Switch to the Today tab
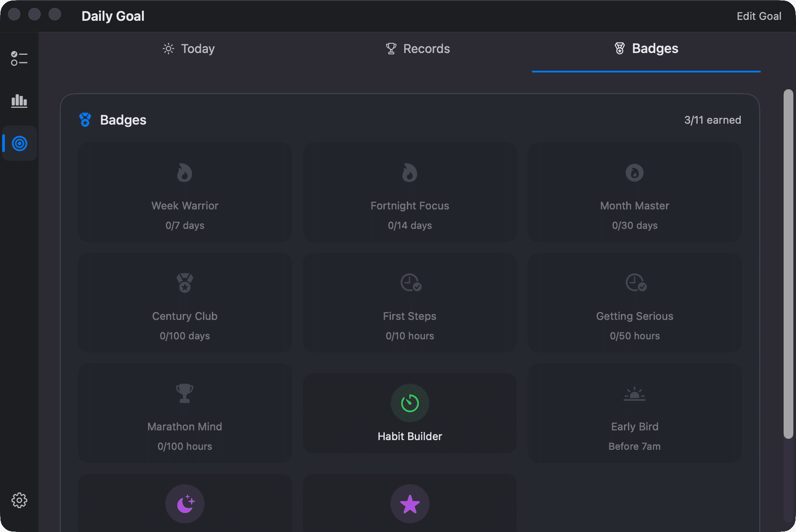This screenshot has width=796, height=532. (x=189, y=49)
